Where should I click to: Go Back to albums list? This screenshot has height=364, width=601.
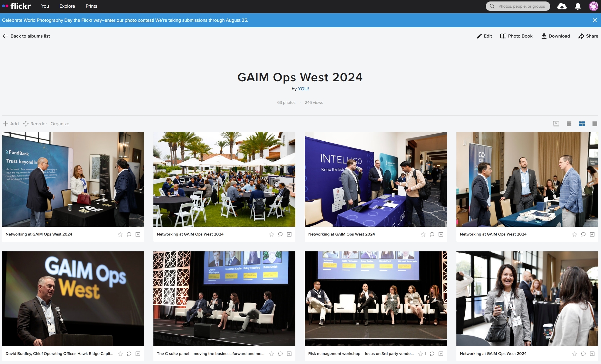click(x=26, y=36)
